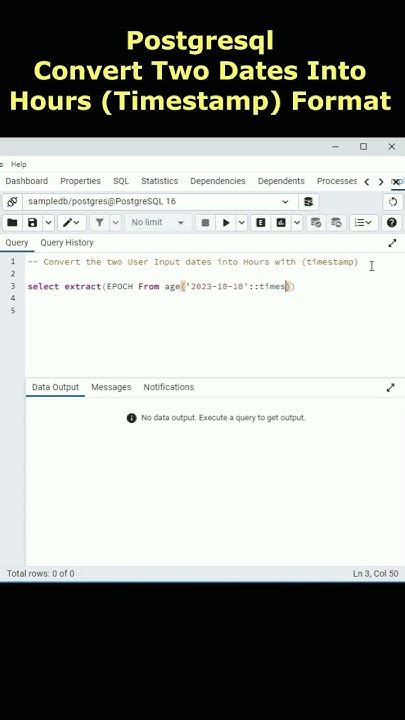Open the macros list dropdown
The width and height of the screenshot is (405, 720).
364,223
